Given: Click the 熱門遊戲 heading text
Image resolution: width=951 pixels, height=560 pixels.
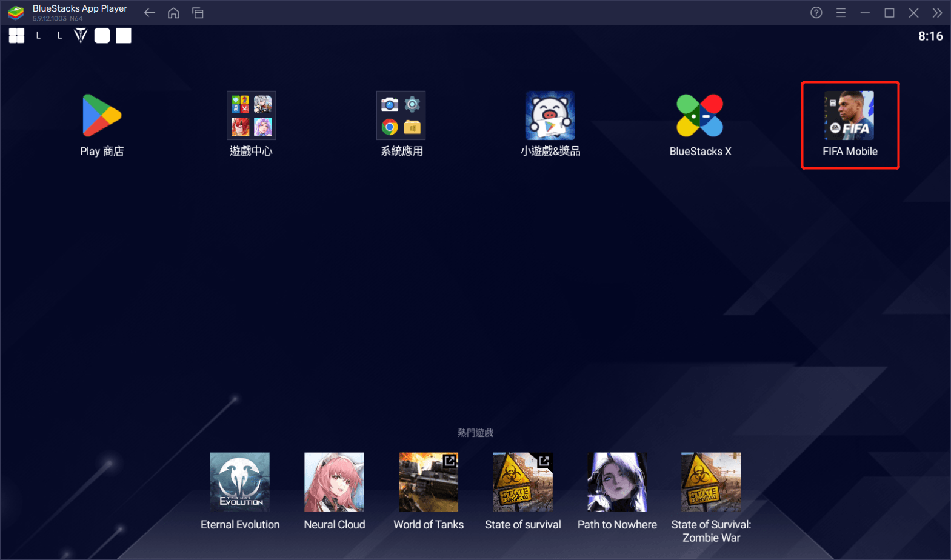Looking at the screenshot, I should 475,433.
